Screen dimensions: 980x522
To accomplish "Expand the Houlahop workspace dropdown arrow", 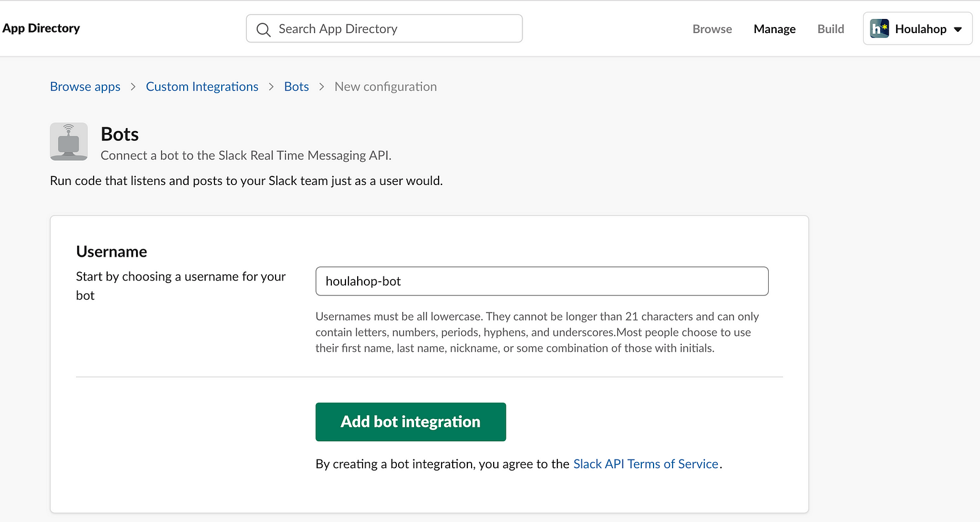I will coord(958,29).
